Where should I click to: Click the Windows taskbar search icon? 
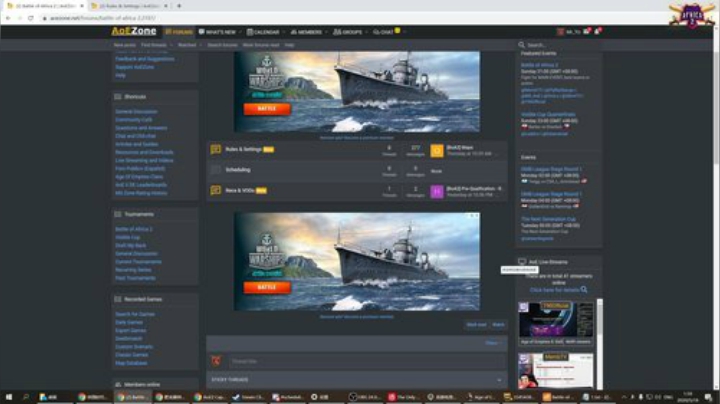[26, 397]
